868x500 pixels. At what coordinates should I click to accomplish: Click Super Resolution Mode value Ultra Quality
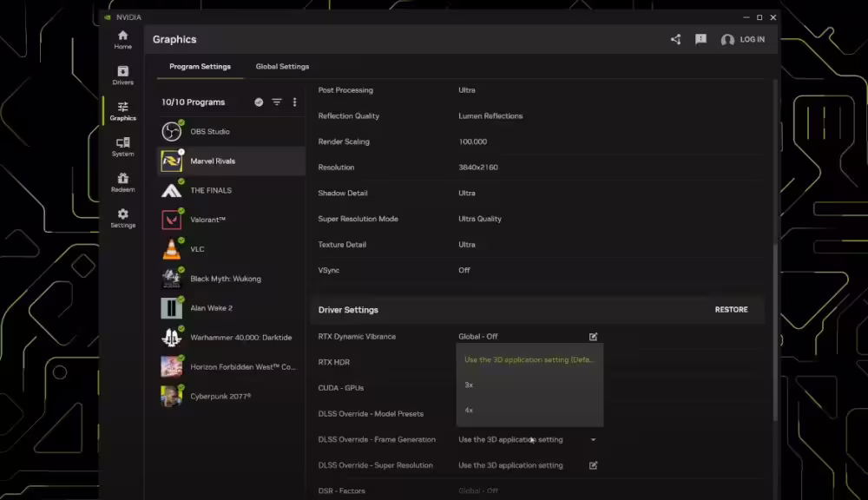tap(480, 219)
